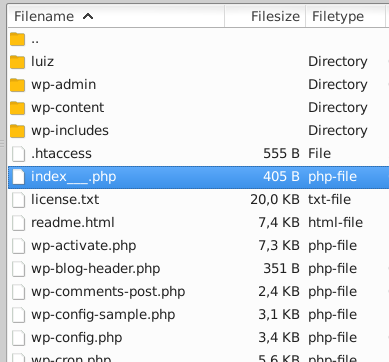Click the txt-file type cell
The image size is (389, 362).
(x=329, y=200)
